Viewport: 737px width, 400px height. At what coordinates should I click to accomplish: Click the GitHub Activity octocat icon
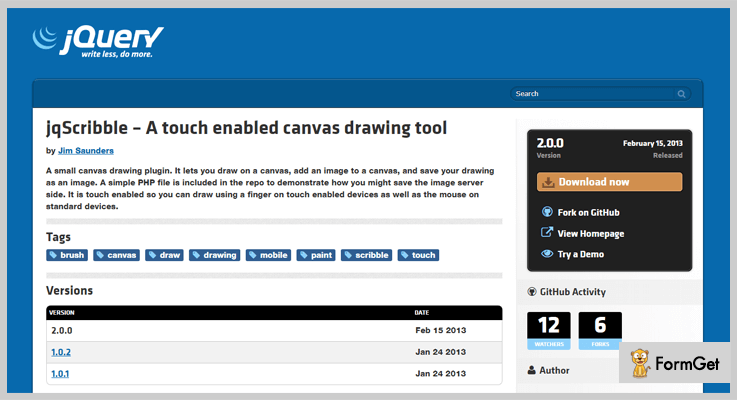point(531,292)
